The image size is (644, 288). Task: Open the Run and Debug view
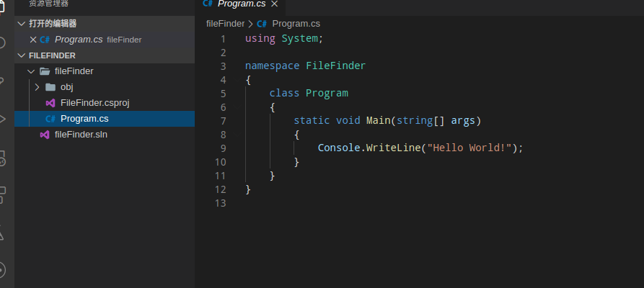coord(3,119)
